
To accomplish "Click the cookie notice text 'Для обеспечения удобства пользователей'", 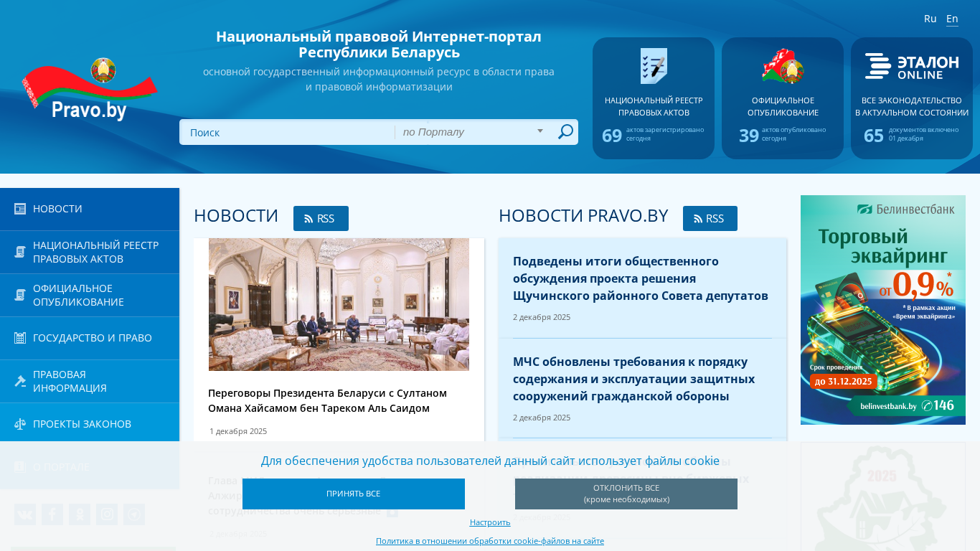I will pyautogui.click(x=490, y=461).
